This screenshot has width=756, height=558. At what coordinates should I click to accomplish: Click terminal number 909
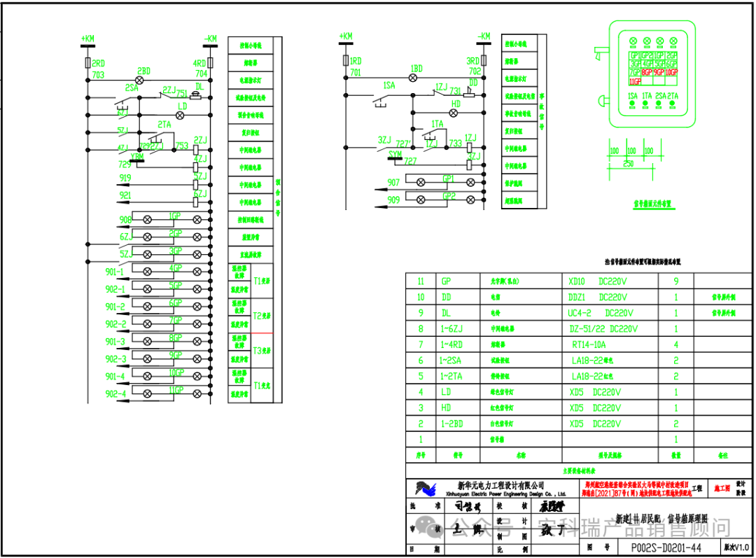393,200
